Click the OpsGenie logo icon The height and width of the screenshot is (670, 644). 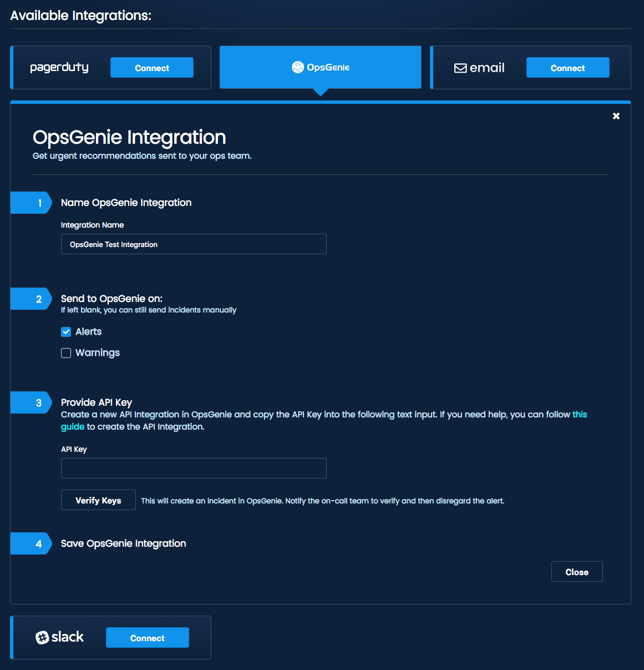[298, 67]
